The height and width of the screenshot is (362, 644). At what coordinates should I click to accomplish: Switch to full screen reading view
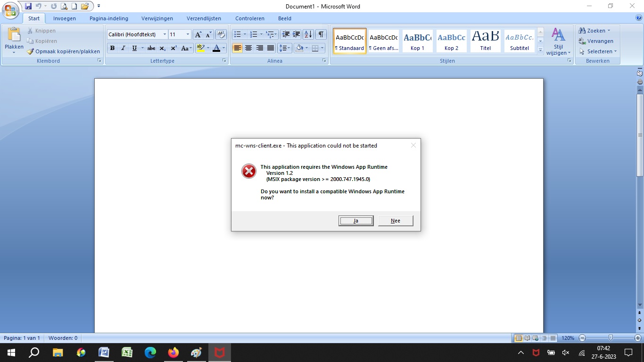point(527,338)
